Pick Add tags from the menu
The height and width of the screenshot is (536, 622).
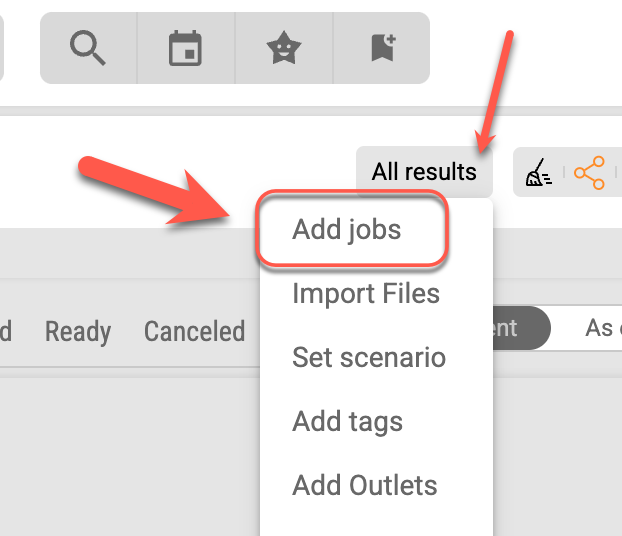(347, 422)
